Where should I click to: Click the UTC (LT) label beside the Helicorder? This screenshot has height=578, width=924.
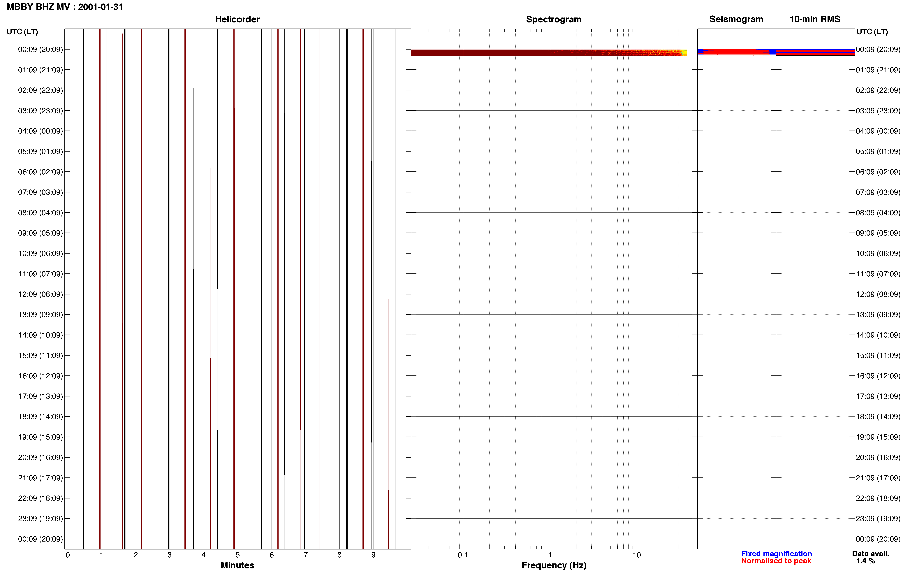click(22, 32)
